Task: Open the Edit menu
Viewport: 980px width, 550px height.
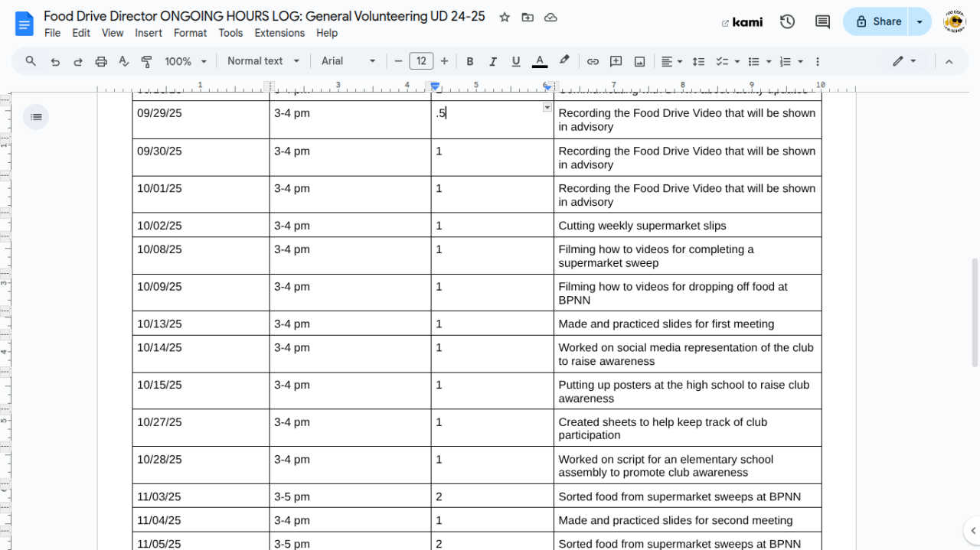Action: point(81,33)
